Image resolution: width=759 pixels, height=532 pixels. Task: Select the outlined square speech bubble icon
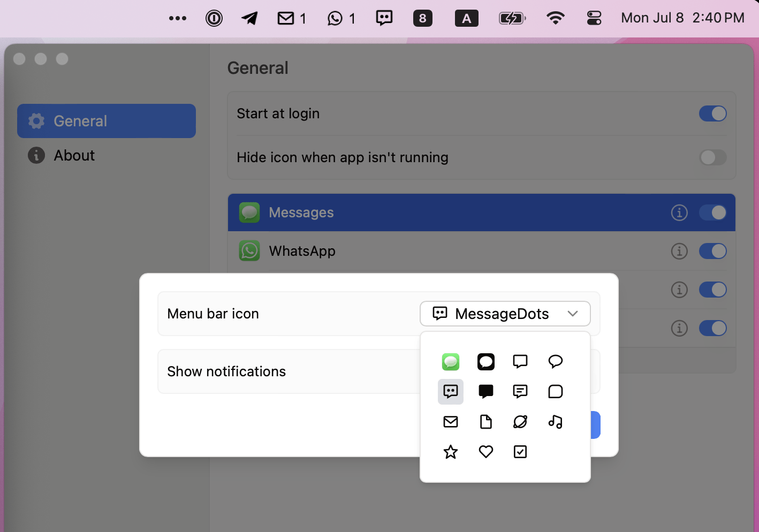pyautogui.click(x=520, y=362)
